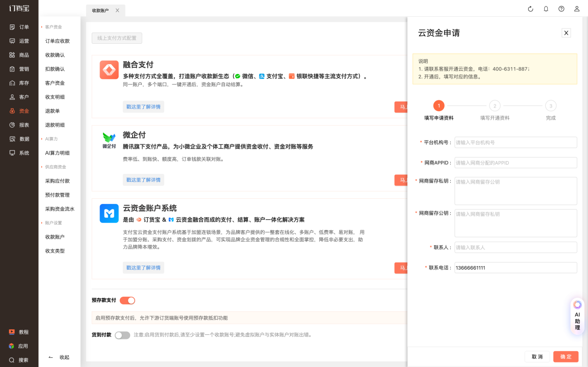Open the help question-mark icon
The image size is (588, 367).
561,9
